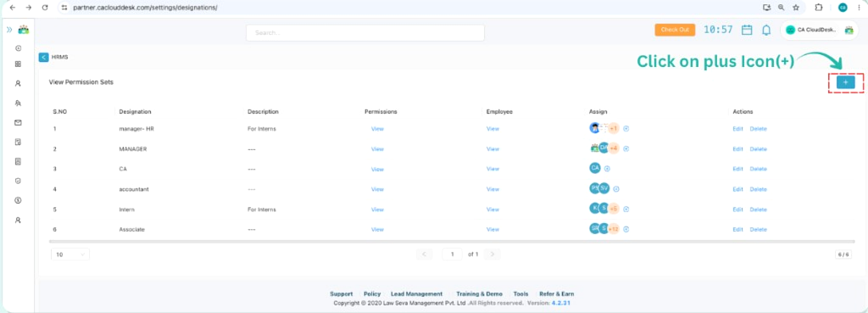Go to next page arrow
The width and height of the screenshot is (868, 313).
[492, 254]
